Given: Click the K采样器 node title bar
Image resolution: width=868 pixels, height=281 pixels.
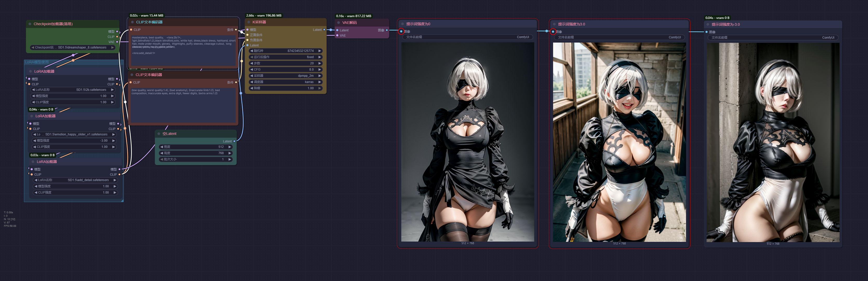Looking at the screenshot, I should (286, 22).
